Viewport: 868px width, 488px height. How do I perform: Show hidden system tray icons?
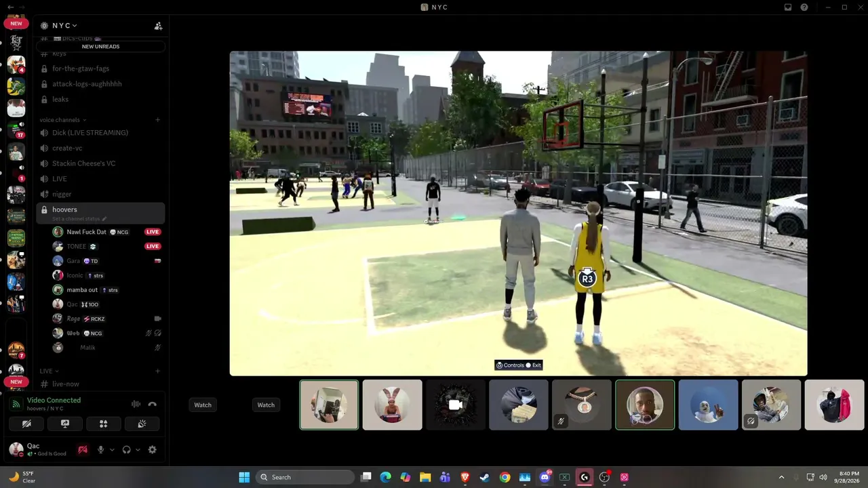(781, 477)
